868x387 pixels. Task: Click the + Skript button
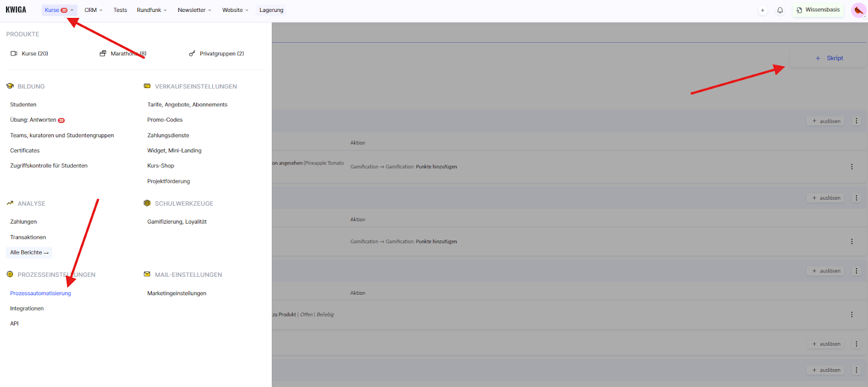pos(828,58)
